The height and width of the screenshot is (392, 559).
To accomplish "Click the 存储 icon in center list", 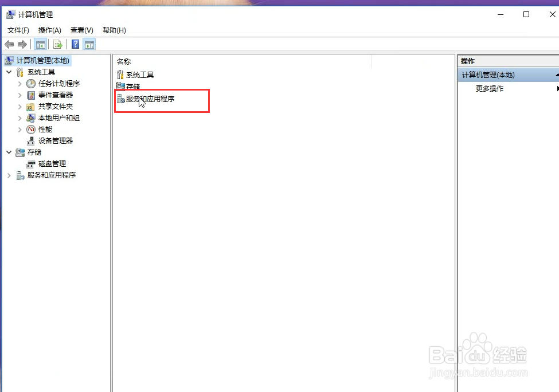I will 120,86.
